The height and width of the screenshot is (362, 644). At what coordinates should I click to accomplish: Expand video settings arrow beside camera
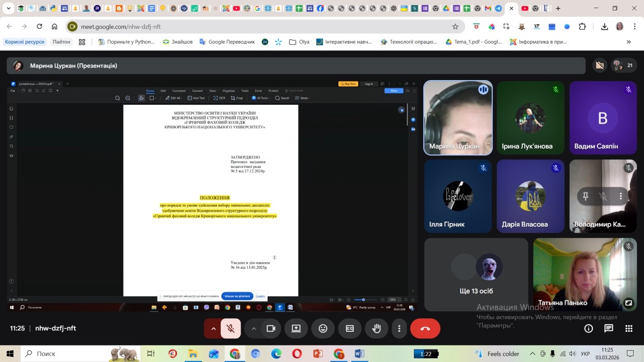pyautogui.click(x=254, y=329)
